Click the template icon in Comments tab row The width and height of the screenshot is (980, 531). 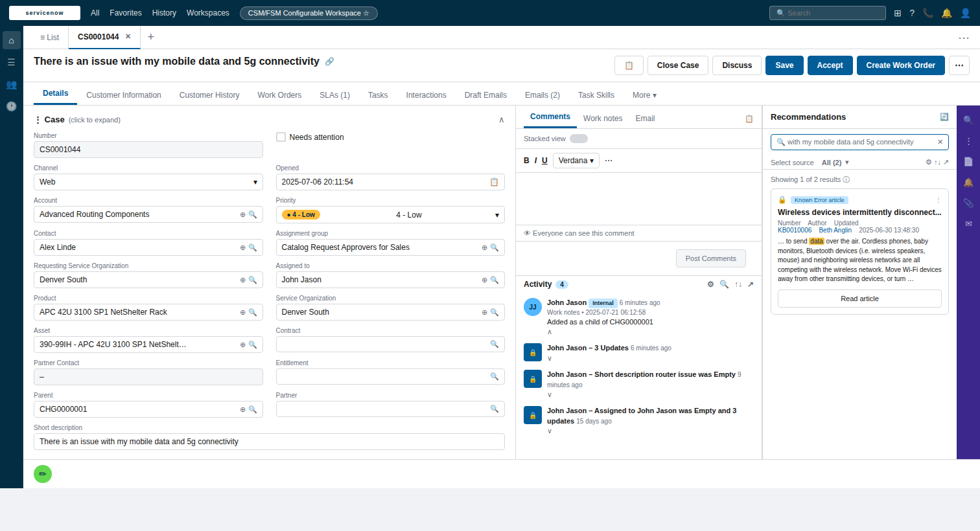749,119
